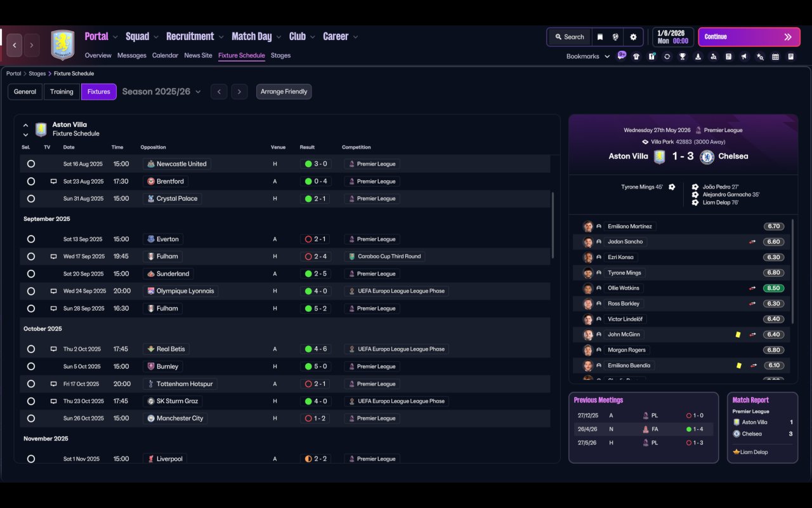This screenshot has width=812, height=508.
Task: Click the Chelsea crest in match header
Action: 707,157
